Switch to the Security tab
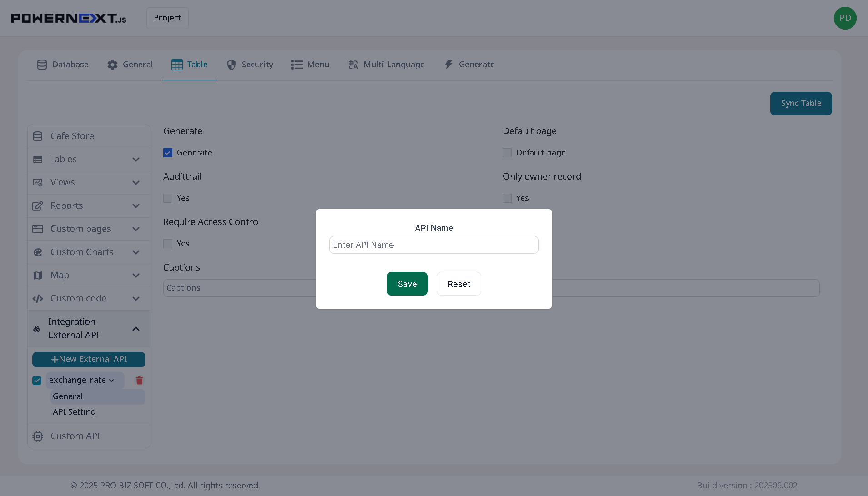The width and height of the screenshot is (868, 496). pos(250,65)
